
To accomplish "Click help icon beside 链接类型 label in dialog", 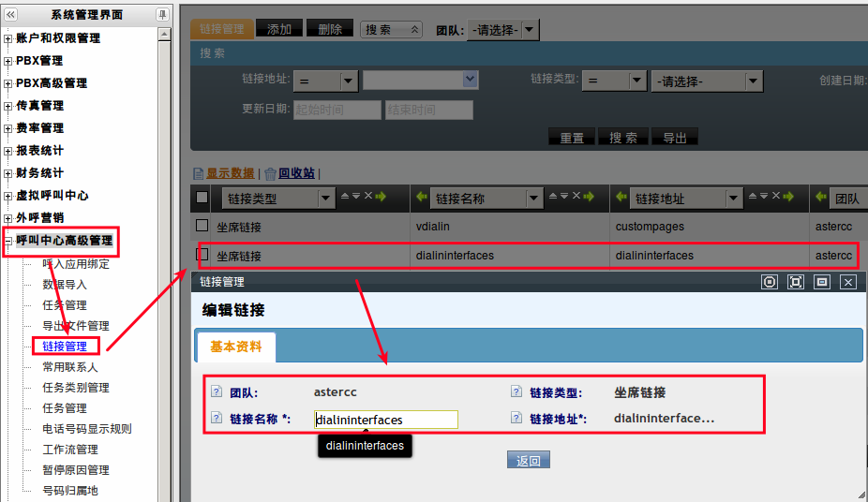I will click(516, 392).
